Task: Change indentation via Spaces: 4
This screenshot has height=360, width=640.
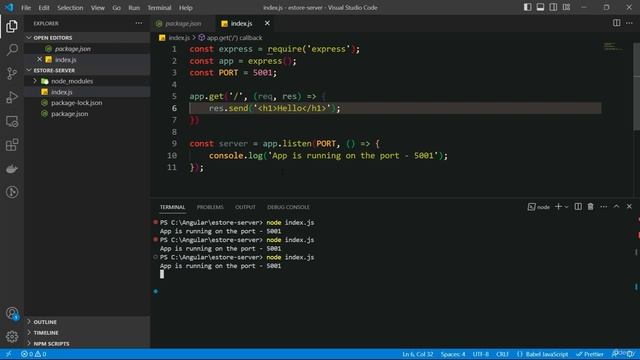Action: pyautogui.click(x=453, y=354)
